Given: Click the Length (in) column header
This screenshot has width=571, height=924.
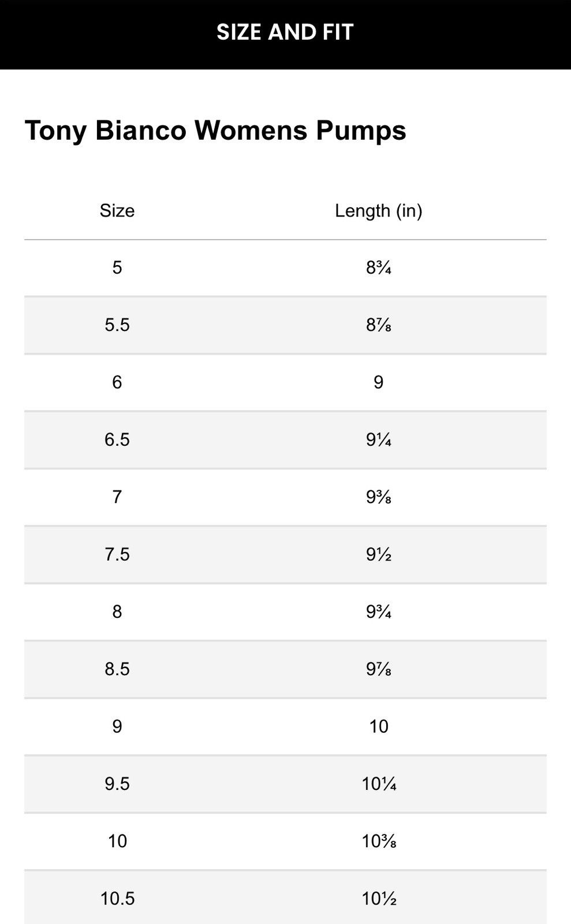Looking at the screenshot, I should click(x=379, y=211).
